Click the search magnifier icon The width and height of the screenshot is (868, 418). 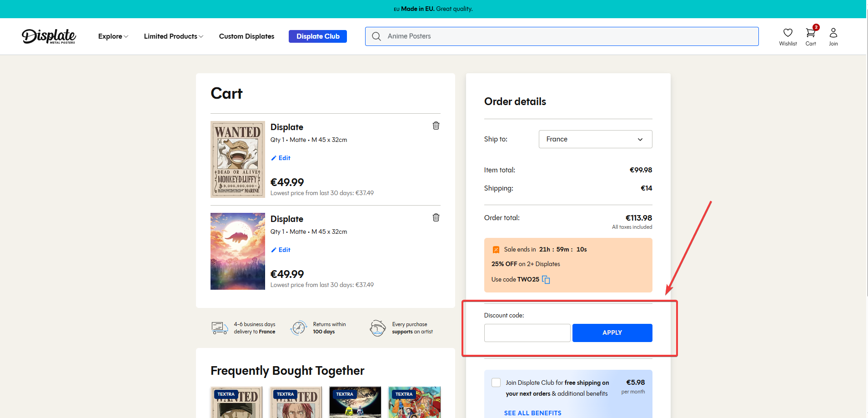[x=376, y=36]
